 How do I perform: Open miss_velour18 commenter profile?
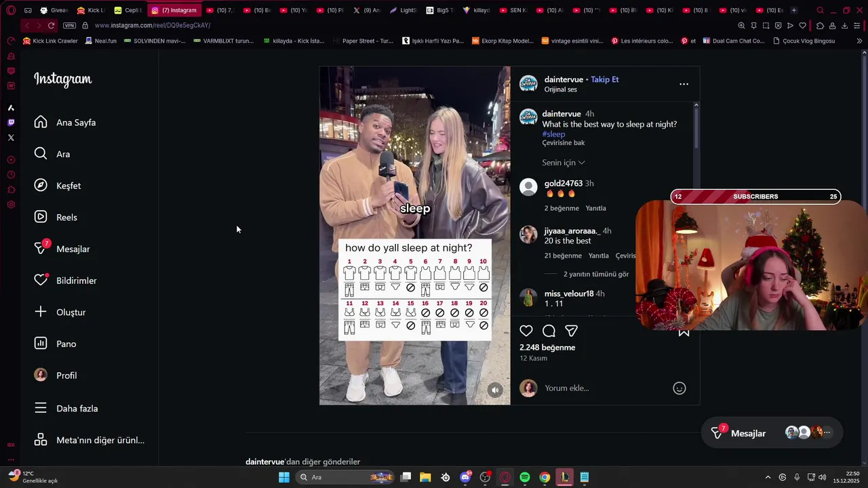[569, 293]
